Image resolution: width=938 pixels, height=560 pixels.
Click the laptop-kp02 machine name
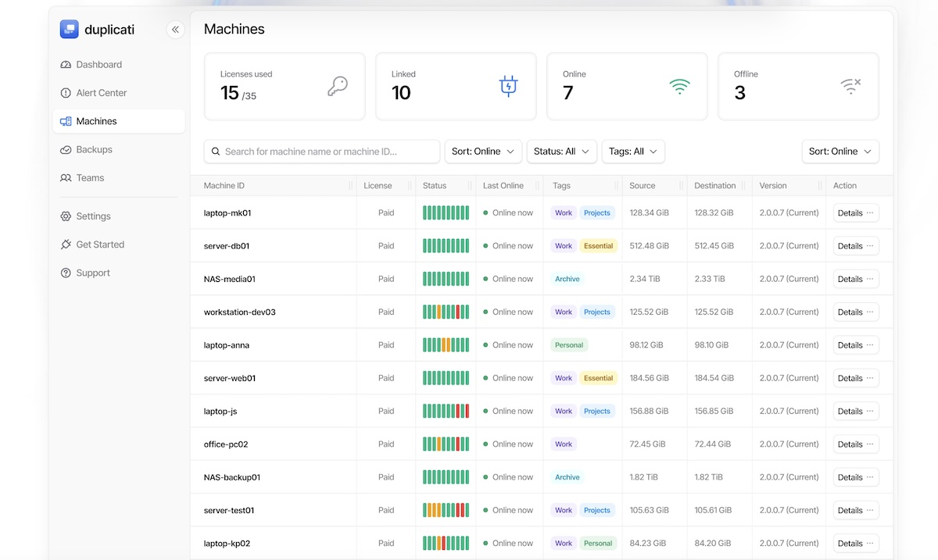pyautogui.click(x=227, y=544)
